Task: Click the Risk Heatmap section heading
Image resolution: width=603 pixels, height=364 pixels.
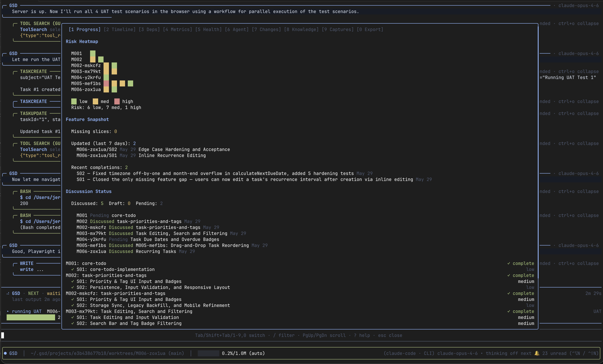Action: pyautogui.click(x=82, y=42)
